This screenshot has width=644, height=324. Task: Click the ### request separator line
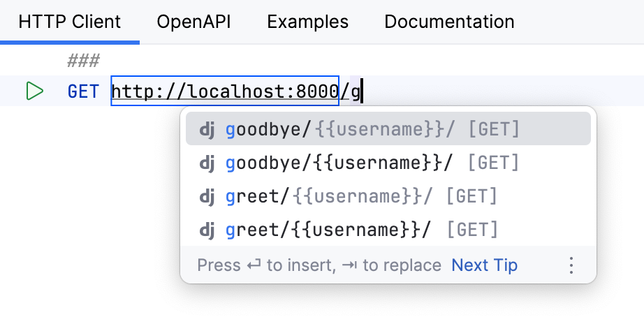coord(83,61)
